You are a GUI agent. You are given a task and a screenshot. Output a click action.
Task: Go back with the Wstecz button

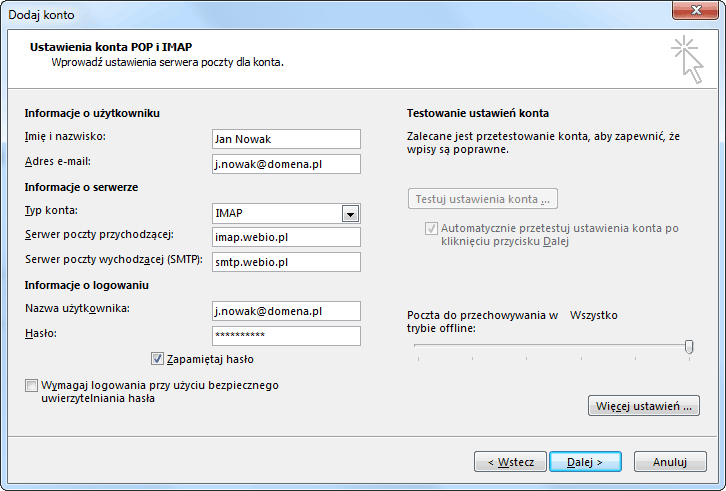click(x=510, y=462)
